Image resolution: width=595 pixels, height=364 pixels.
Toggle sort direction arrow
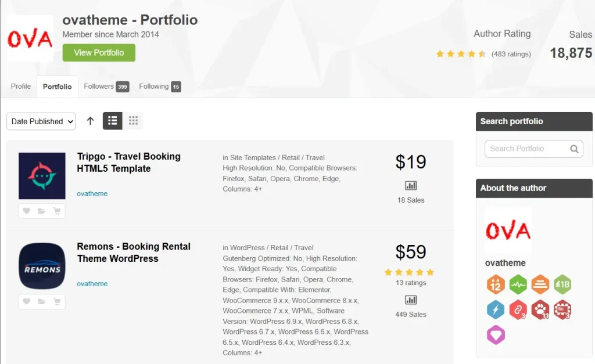90,121
